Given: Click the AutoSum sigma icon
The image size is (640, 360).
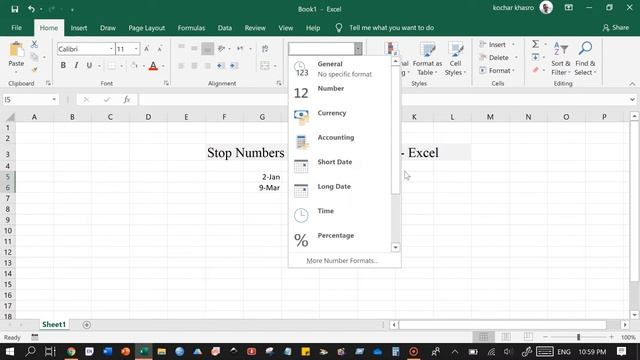Looking at the screenshot, I should pos(536,44).
